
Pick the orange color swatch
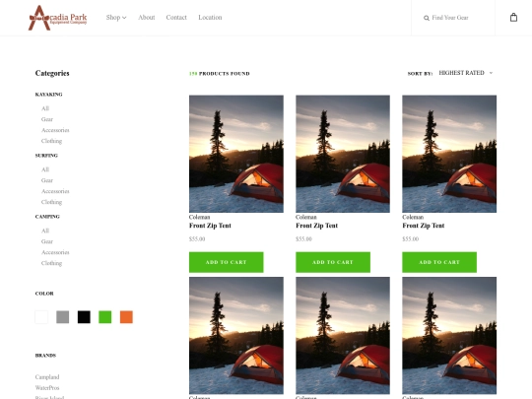126,317
